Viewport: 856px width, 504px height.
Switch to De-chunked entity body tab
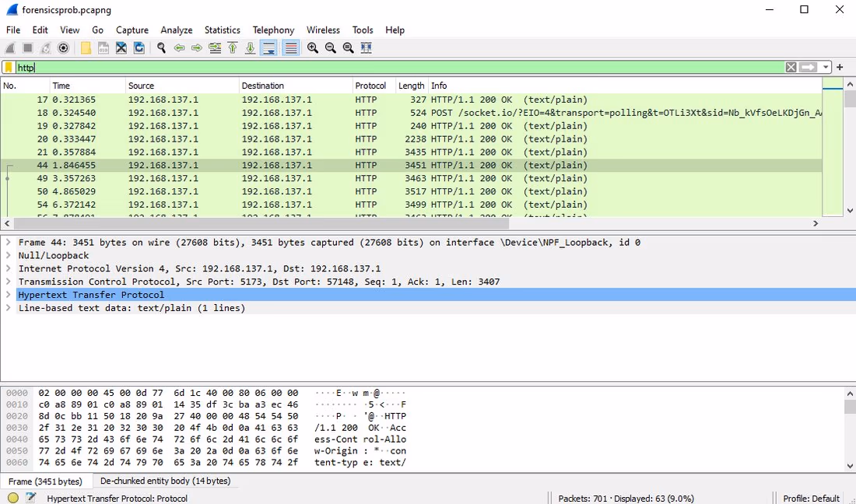(x=166, y=481)
